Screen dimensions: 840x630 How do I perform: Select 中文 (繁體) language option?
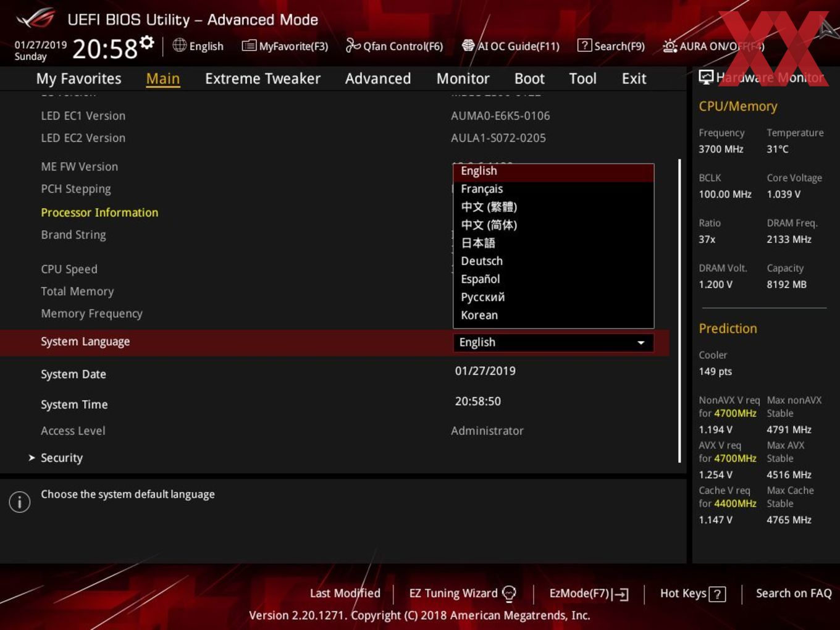[553, 207]
